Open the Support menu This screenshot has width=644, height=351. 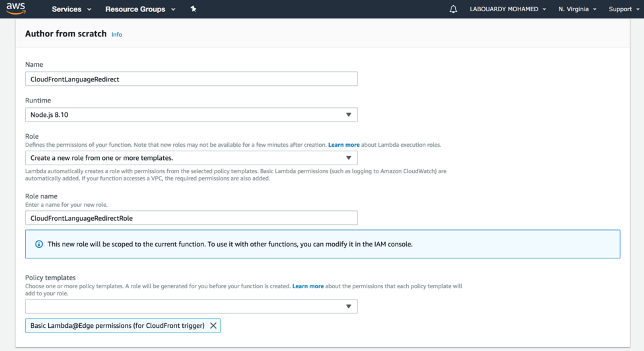tap(624, 9)
